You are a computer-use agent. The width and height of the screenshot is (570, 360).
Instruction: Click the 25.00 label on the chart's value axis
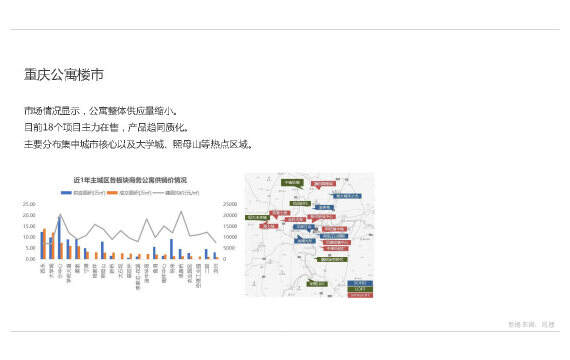pyautogui.click(x=29, y=204)
